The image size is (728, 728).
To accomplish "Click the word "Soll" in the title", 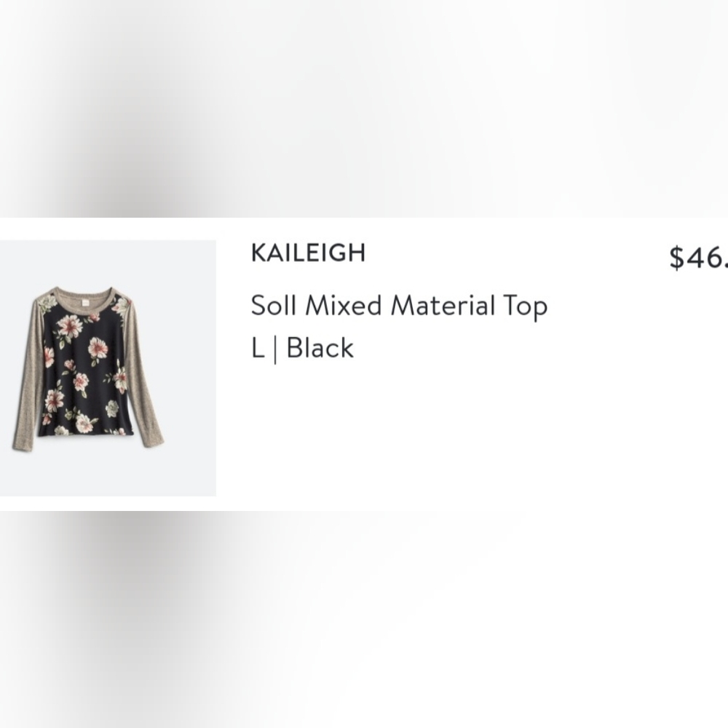I will 274,306.
